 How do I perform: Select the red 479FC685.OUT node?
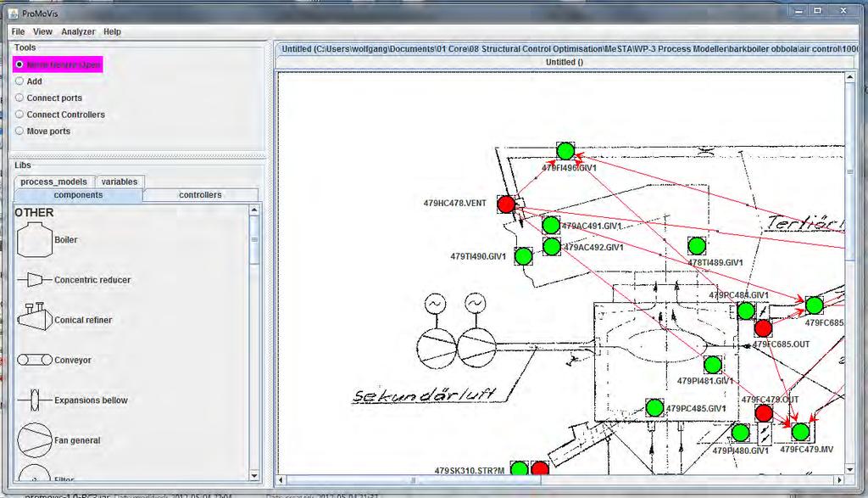(764, 328)
